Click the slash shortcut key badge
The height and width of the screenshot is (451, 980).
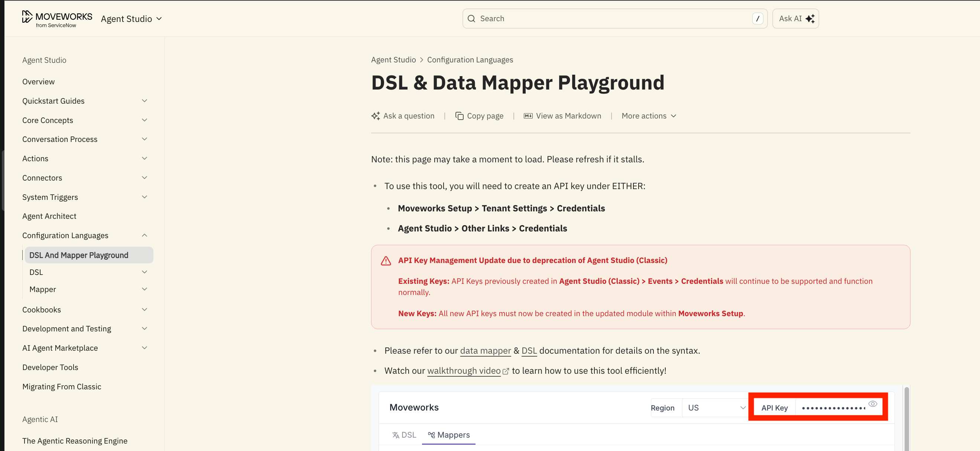(x=757, y=19)
